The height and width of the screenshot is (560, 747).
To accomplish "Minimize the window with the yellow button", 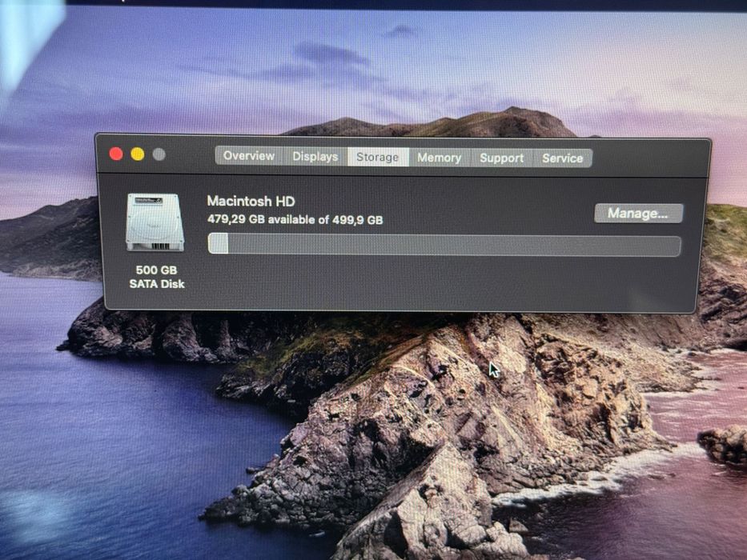I will (138, 154).
